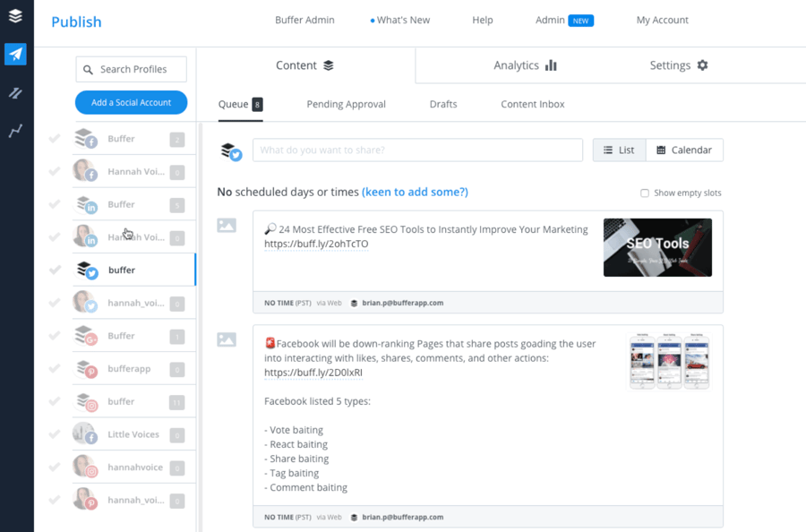Screen dimensions: 806x532
Task: Click What do you want to share field
Action: coord(417,150)
